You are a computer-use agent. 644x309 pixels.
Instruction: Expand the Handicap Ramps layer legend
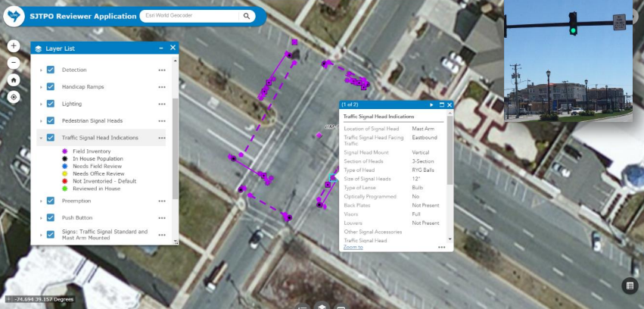pyautogui.click(x=41, y=87)
